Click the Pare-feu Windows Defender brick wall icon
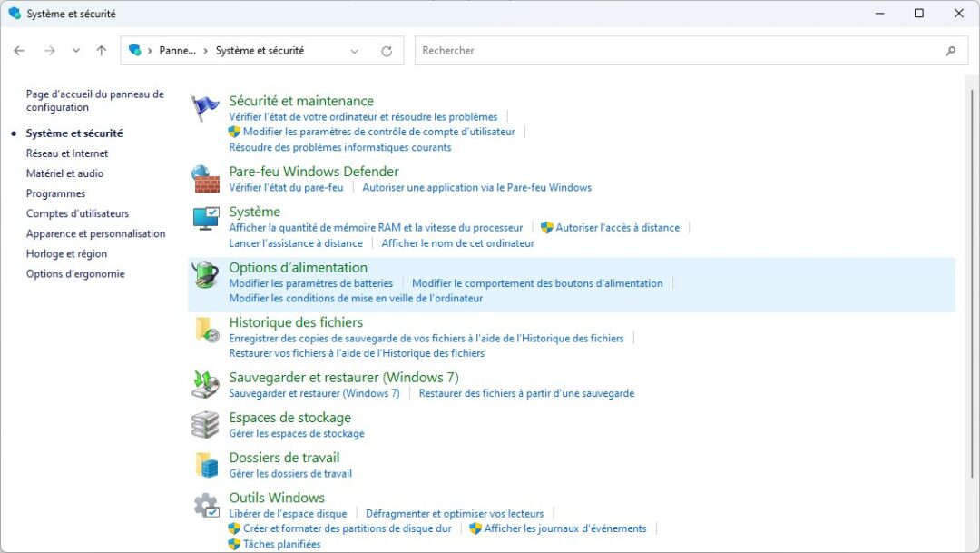 coord(205,179)
